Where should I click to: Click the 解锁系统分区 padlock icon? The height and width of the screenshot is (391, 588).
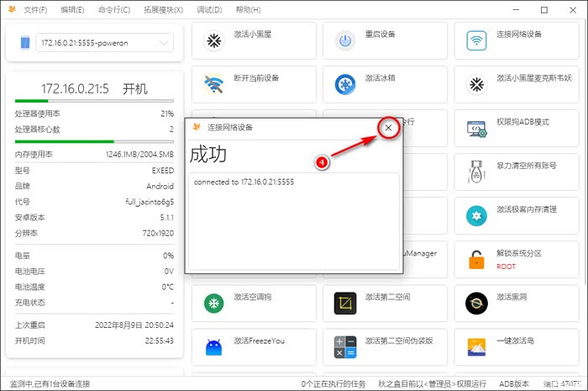476,258
